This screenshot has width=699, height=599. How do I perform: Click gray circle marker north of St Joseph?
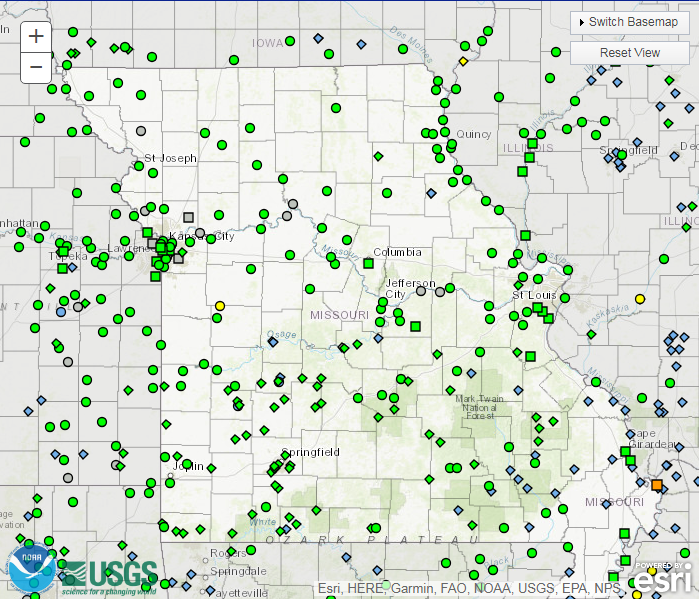coord(141,130)
